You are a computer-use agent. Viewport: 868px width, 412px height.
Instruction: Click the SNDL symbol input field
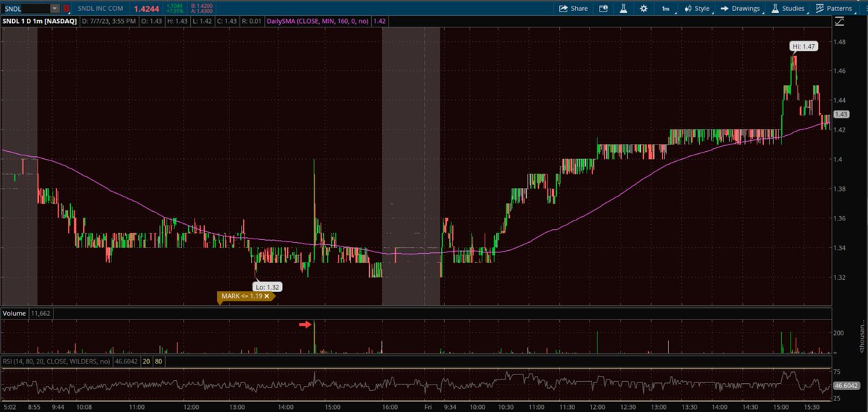point(26,9)
